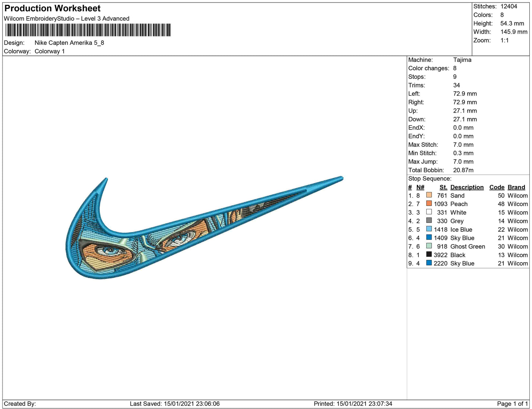Click the Sand color swatch

[x=429, y=195]
